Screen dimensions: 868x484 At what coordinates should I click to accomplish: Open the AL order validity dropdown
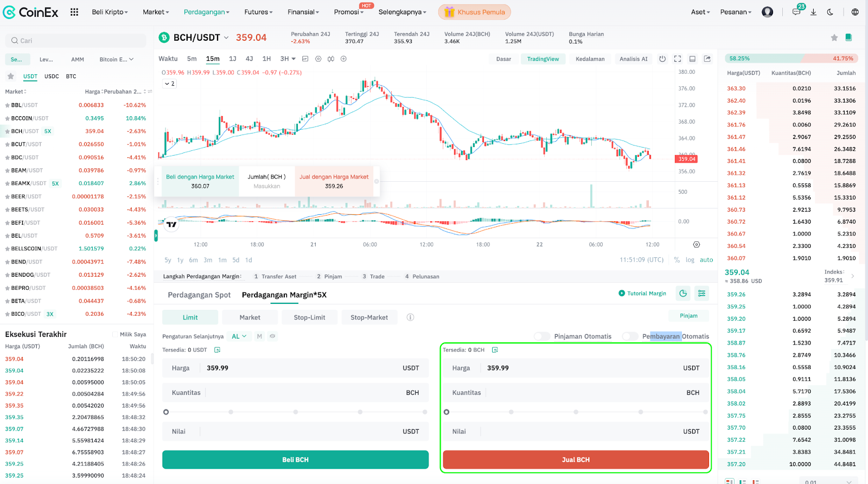click(239, 336)
